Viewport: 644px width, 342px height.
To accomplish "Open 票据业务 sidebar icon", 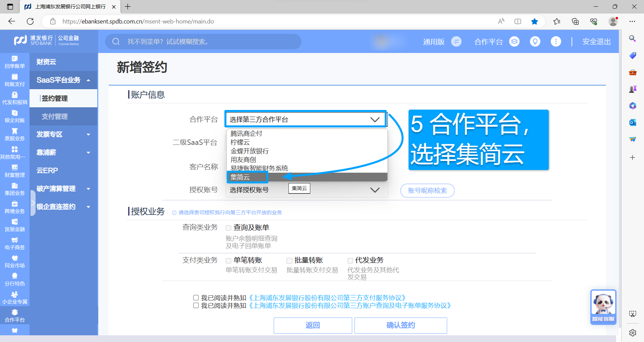I will coord(15,134).
